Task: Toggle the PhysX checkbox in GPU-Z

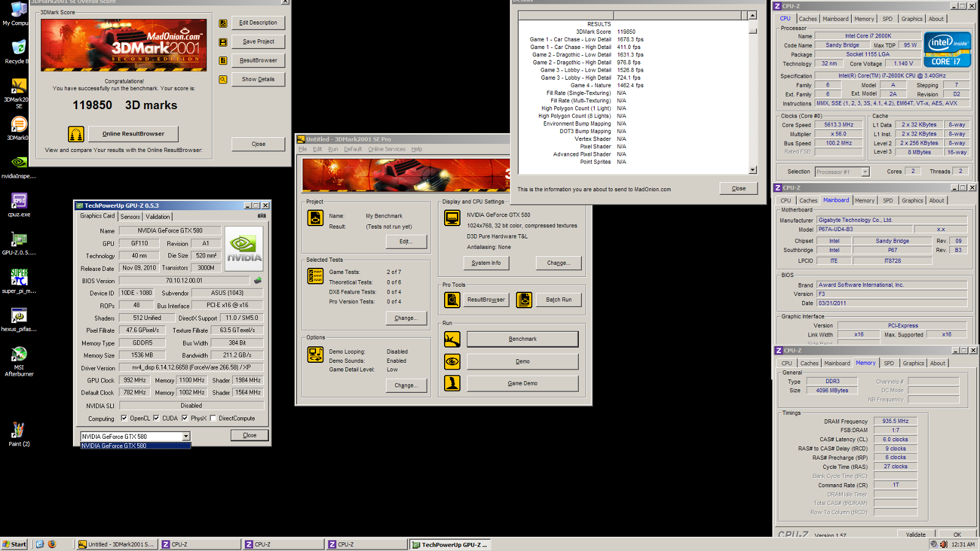Action: (185, 418)
